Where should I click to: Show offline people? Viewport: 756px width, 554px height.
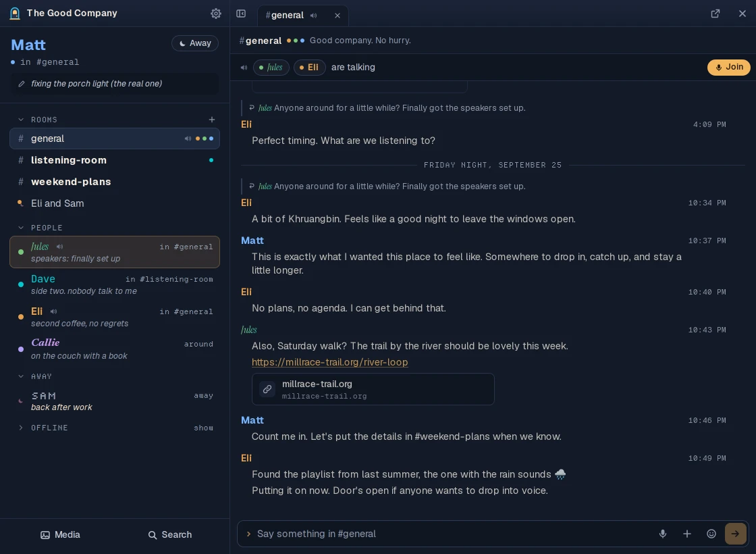click(203, 428)
